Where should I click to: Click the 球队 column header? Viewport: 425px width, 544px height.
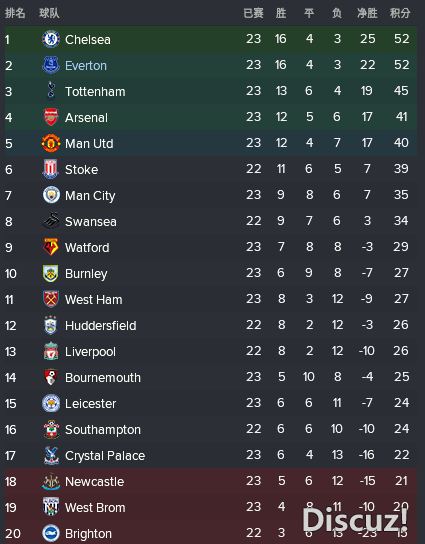click(49, 13)
